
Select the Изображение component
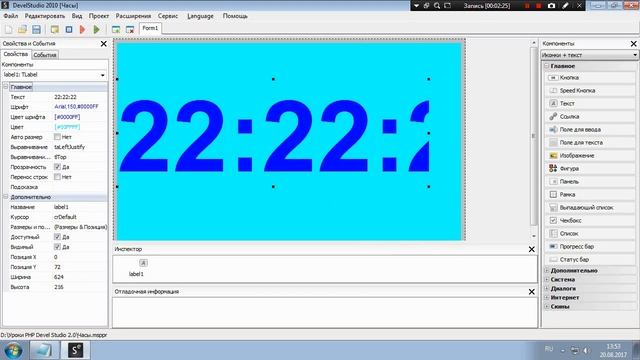(x=589, y=156)
